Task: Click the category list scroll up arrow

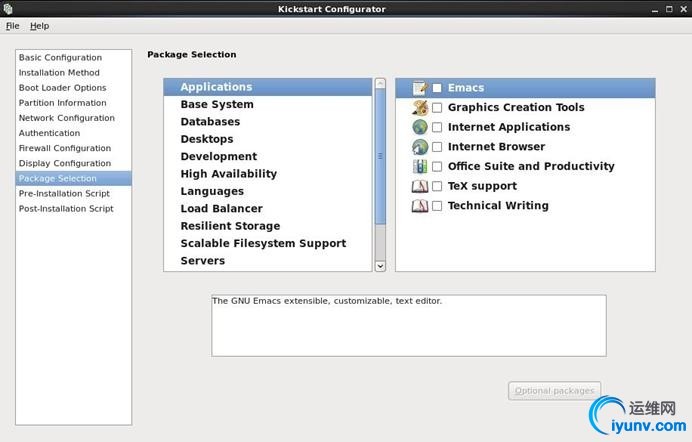Action: point(380,83)
